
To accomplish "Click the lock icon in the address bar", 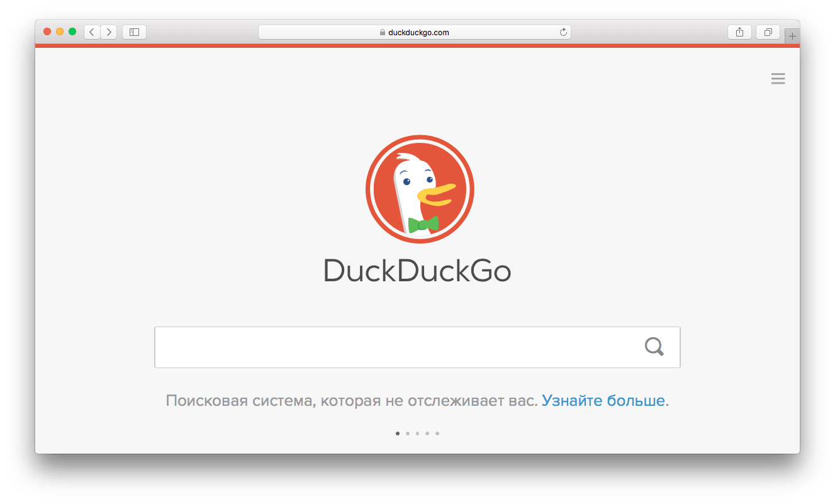I will pos(382,32).
